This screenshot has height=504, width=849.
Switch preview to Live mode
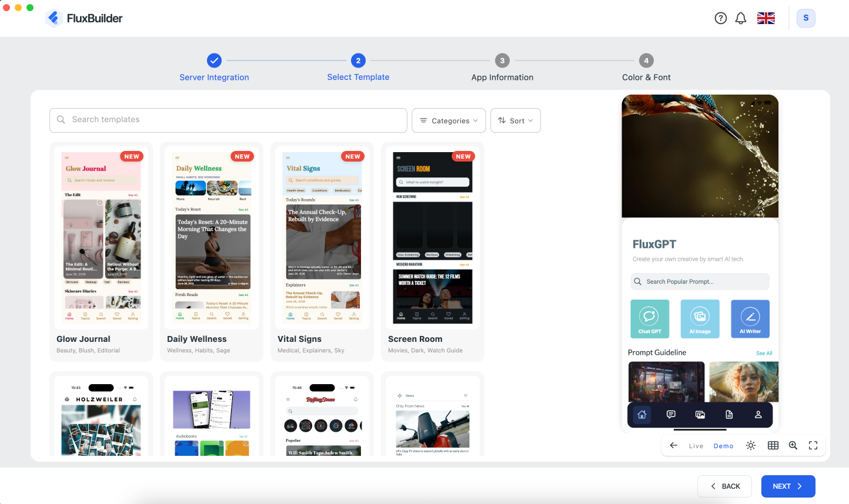point(696,446)
